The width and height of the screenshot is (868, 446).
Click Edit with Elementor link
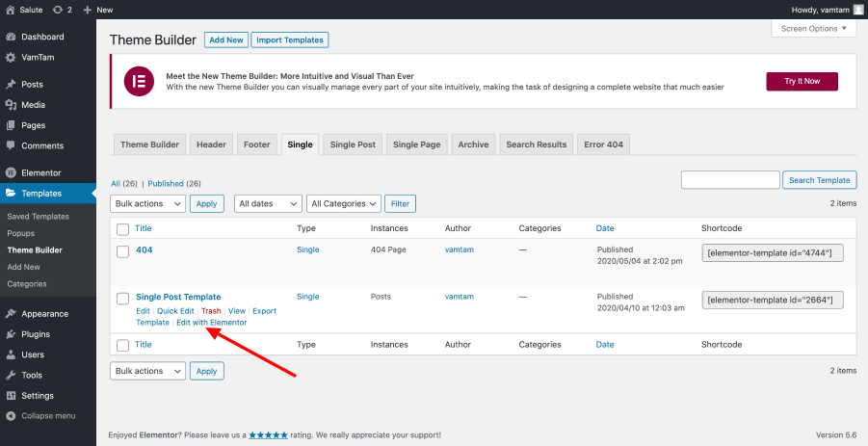212,323
